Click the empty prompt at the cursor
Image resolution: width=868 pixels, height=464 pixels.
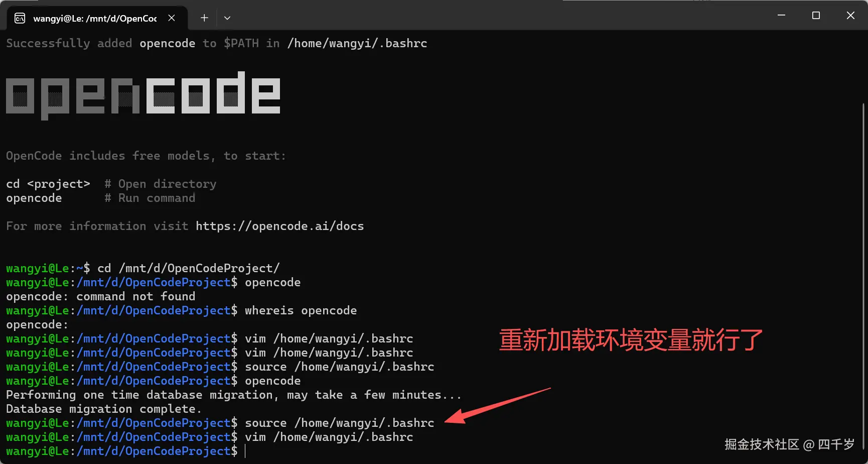[245, 451]
